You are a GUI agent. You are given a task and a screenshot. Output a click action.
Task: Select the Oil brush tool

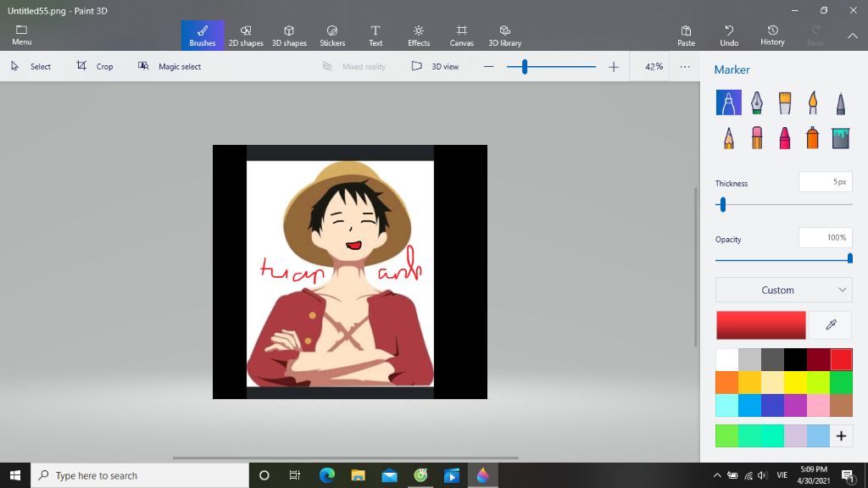tap(784, 103)
